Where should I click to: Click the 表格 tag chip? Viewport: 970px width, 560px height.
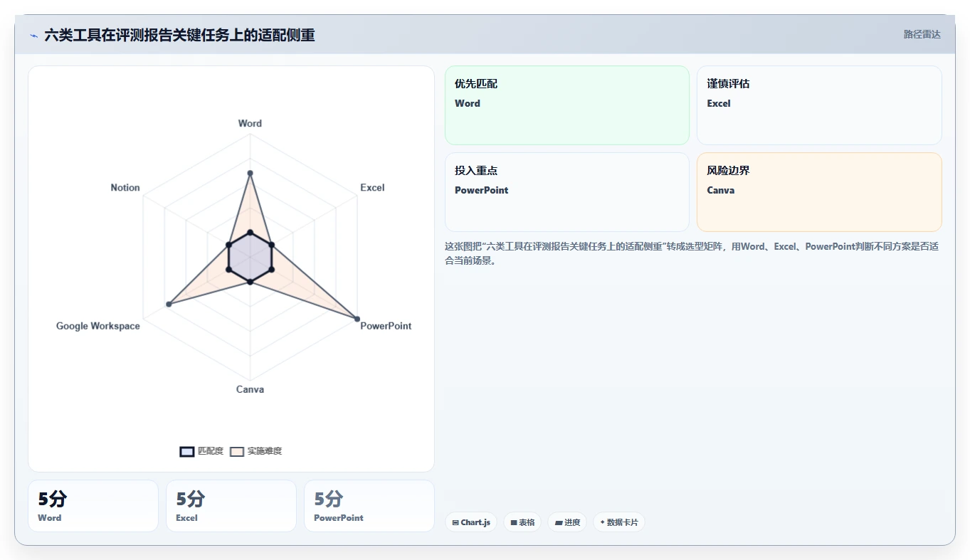click(522, 522)
